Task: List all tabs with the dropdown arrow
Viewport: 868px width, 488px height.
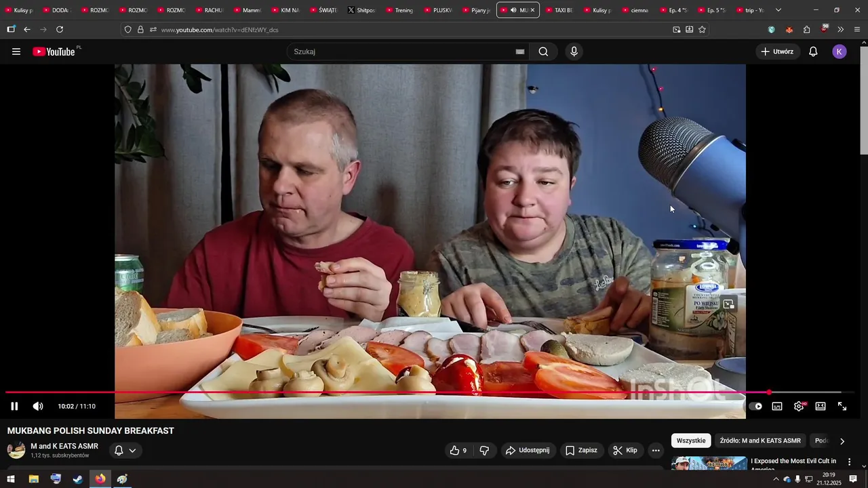Action: [x=778, y=10]
